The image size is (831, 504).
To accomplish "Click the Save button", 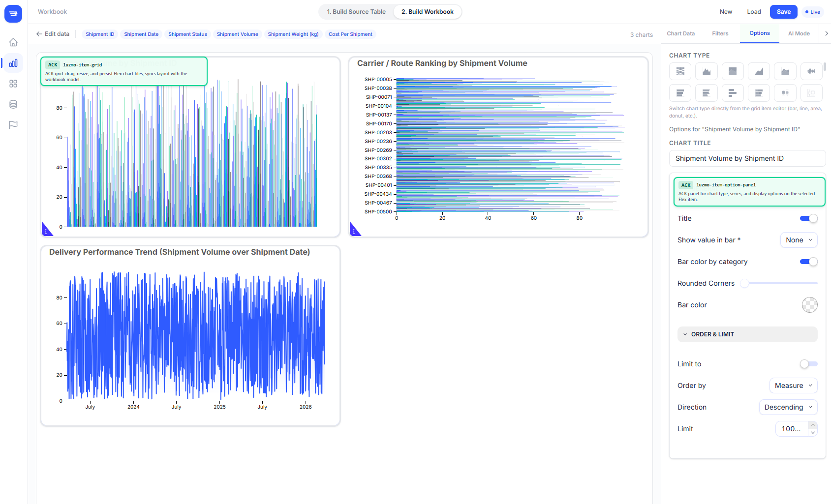I will coord(783,12).
